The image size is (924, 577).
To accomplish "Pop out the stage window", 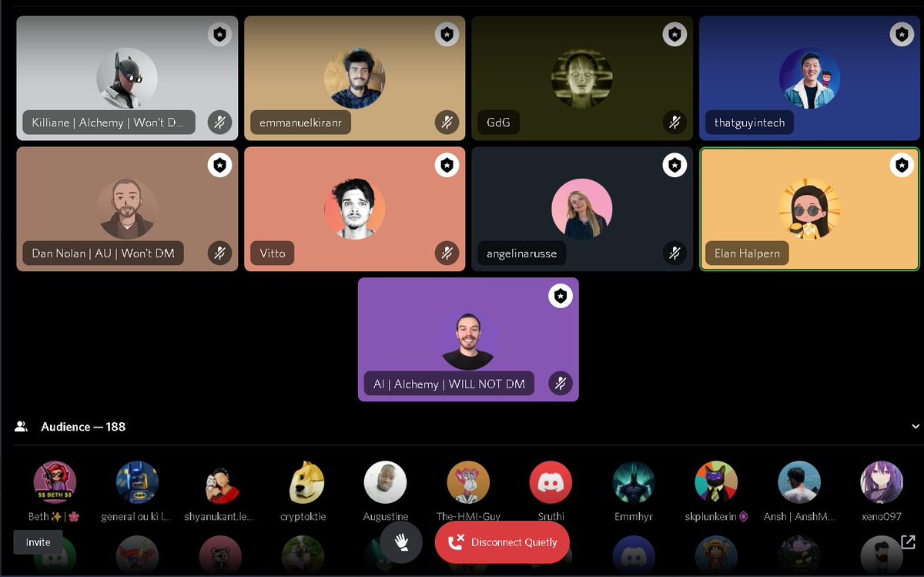I will (x=908, y=542).
